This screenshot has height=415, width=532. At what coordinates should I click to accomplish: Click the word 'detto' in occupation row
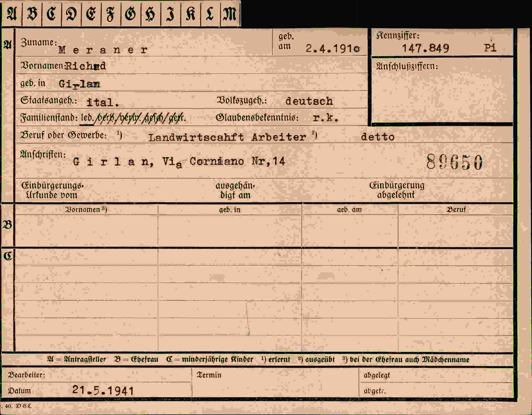378,137
